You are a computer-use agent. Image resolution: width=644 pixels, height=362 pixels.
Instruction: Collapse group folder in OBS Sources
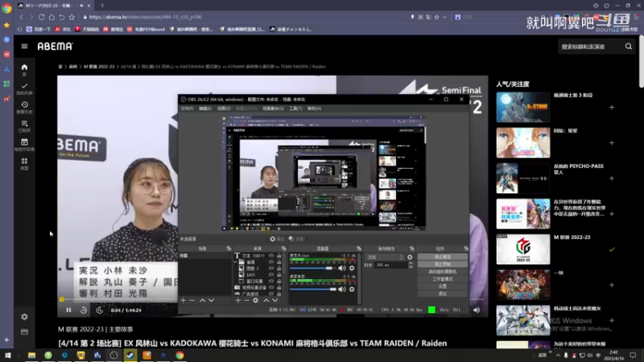235,262
